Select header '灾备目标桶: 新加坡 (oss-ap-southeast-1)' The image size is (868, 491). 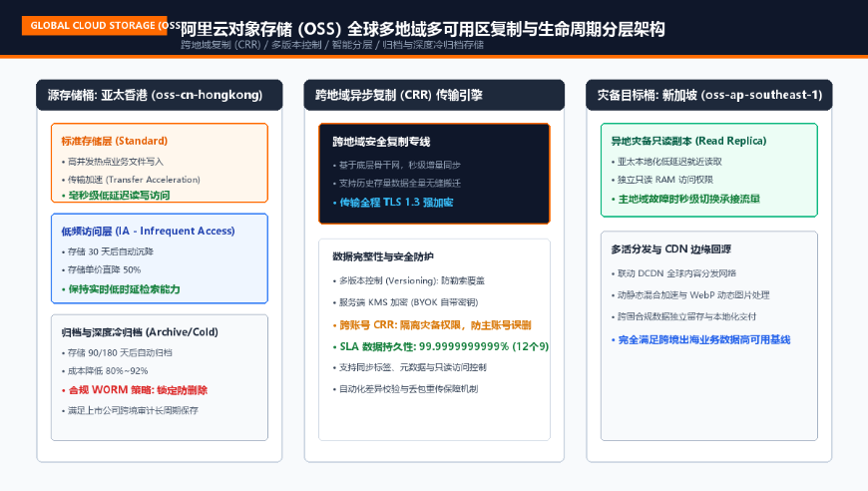[709, 95]
